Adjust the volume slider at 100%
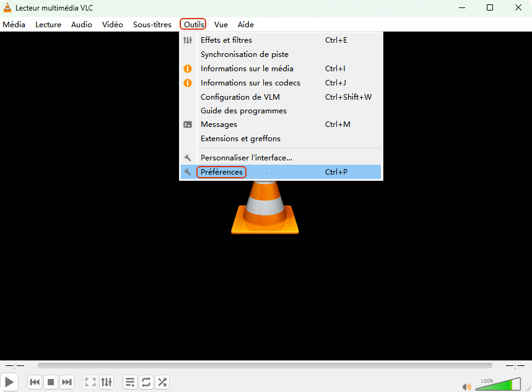Screen dimensions: 532x392 498,384
